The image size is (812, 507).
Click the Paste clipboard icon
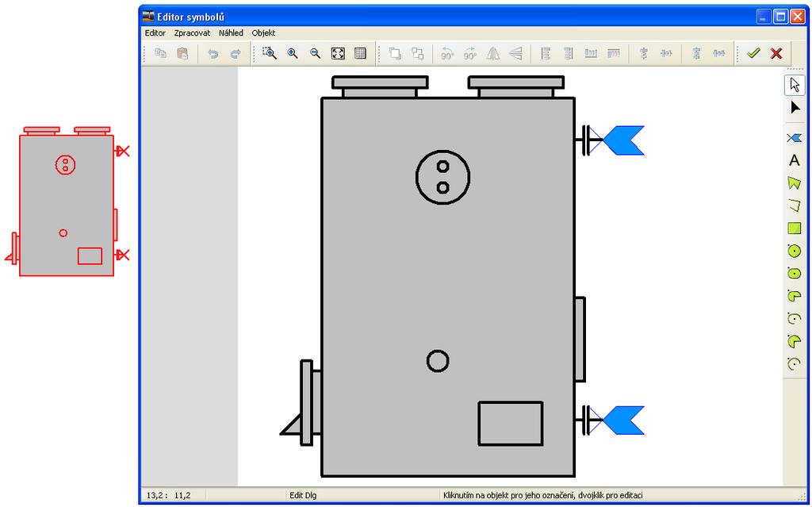[x=182, y=53]
